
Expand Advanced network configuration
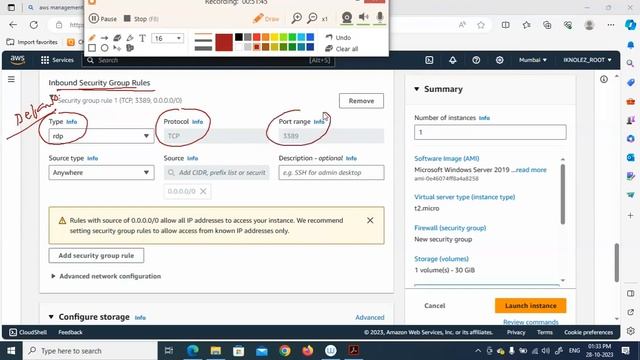point(106,276)
